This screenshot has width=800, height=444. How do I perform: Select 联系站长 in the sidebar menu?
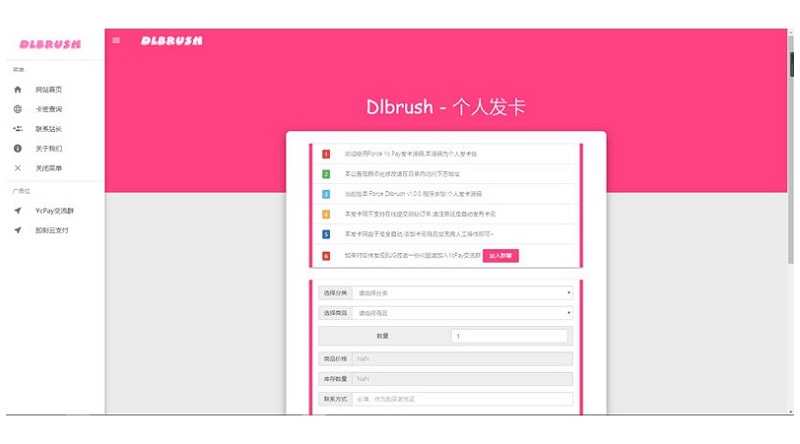click(x=49, y=129)
